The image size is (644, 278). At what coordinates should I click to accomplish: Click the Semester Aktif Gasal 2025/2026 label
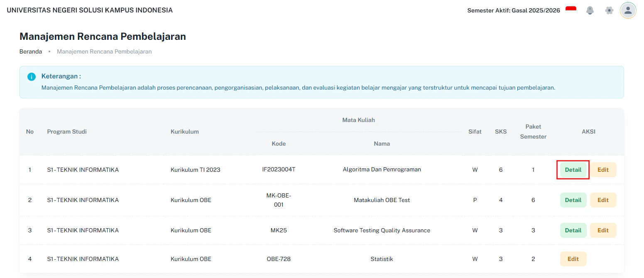pyautogui.click(x=514, y=10)
